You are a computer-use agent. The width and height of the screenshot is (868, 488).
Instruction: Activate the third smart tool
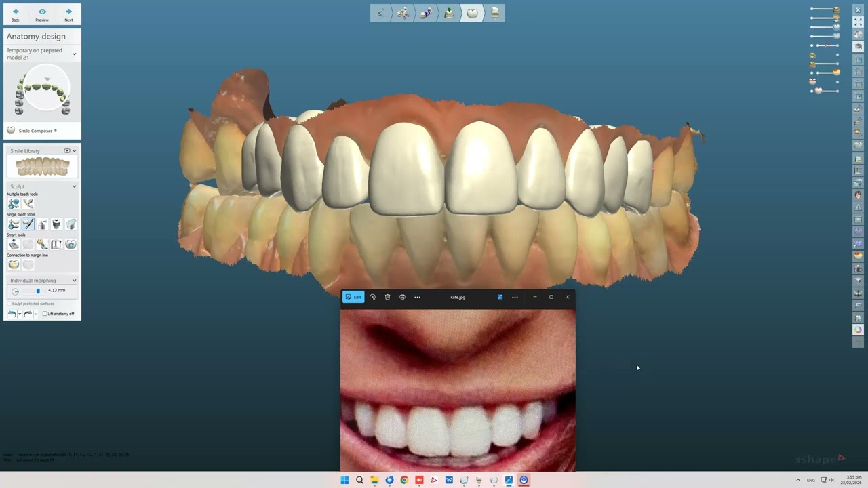tap(42, 244)
